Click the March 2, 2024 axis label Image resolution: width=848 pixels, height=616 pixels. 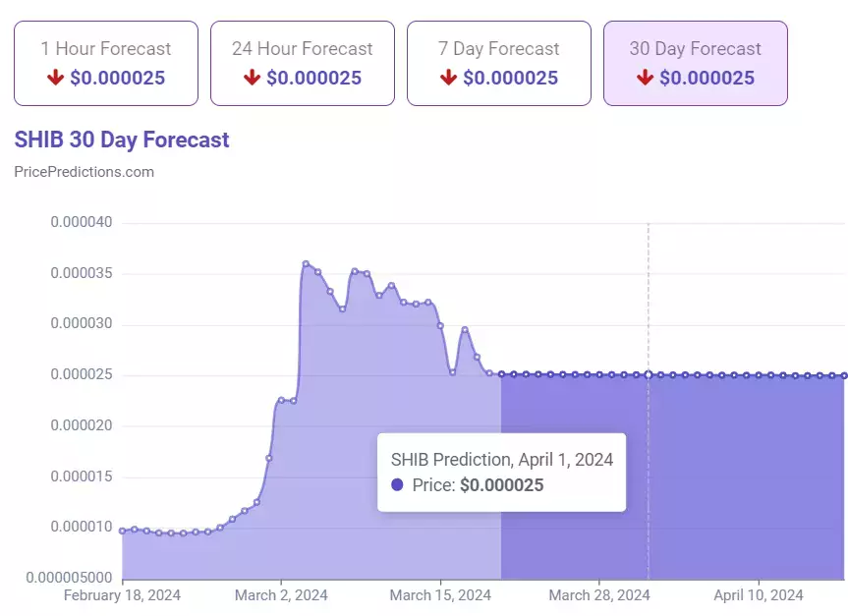pyautogui.click(x=281, y=595)
